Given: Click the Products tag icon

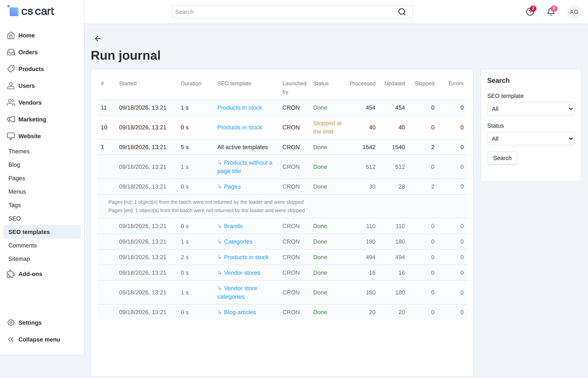Looking at the screenshot, I should tap(11, 69).
